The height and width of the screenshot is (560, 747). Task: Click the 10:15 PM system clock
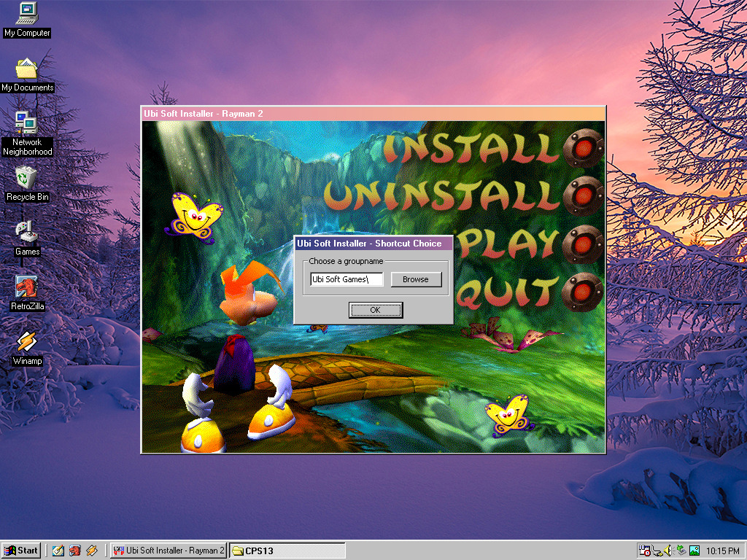click(x=722, y=551)
